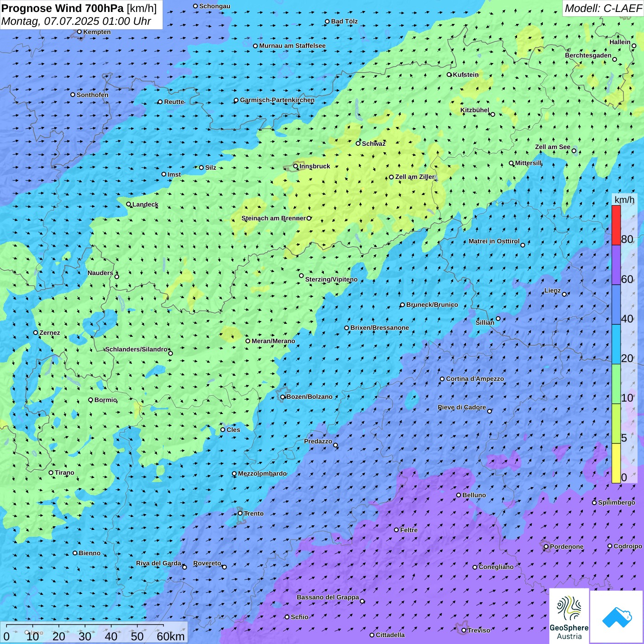The image size is (644, 644).
Task: Click the Sonthofen city marker
Action: pyautogui.click(x=73, y=95)
